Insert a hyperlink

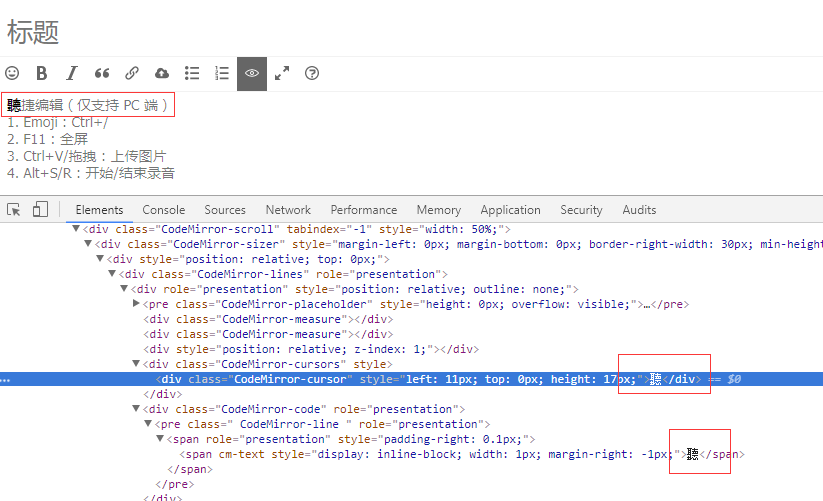coord(132,73)
